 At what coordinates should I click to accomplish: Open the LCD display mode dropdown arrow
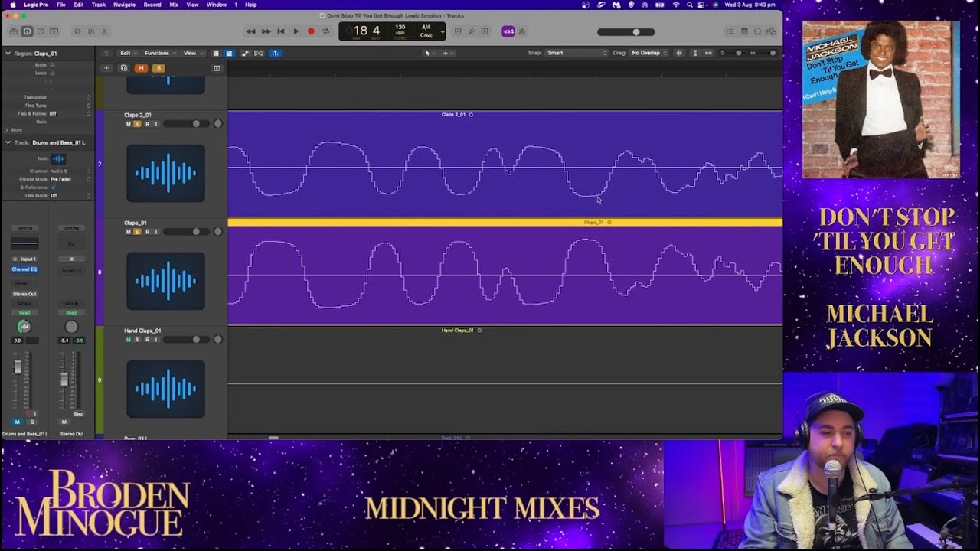442,31
